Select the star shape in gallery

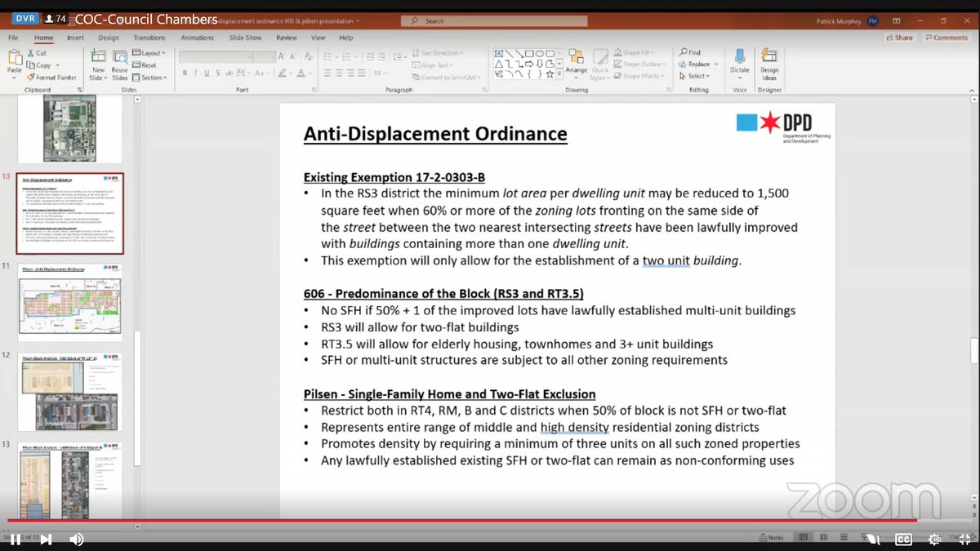coord(549,73)
